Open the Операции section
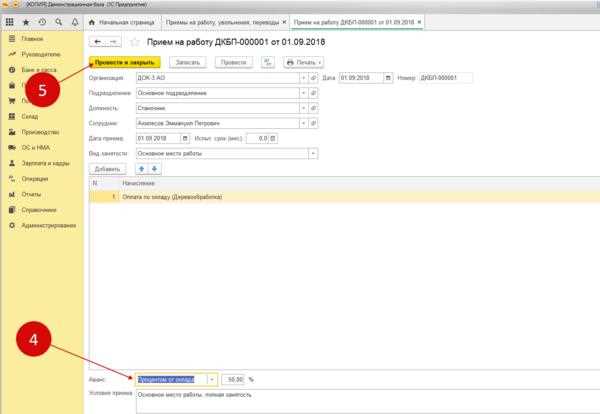 (x=35, y=179)
